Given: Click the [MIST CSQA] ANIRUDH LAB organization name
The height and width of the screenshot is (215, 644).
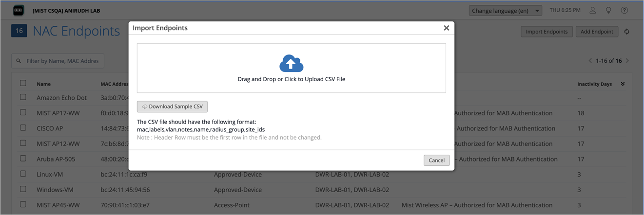Looking at the screenshot, I should pos(66,10).
